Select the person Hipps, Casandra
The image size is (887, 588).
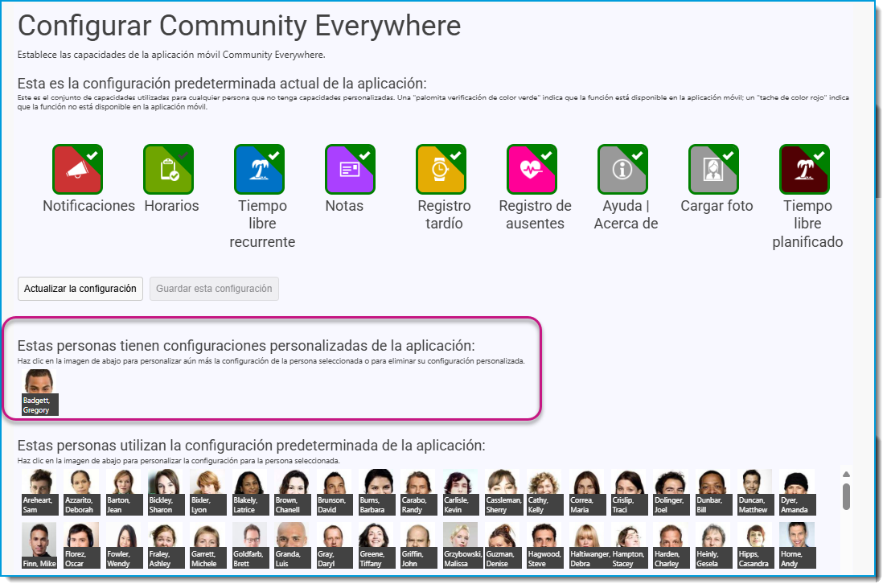pyautogui.click(x=756, y=545)
